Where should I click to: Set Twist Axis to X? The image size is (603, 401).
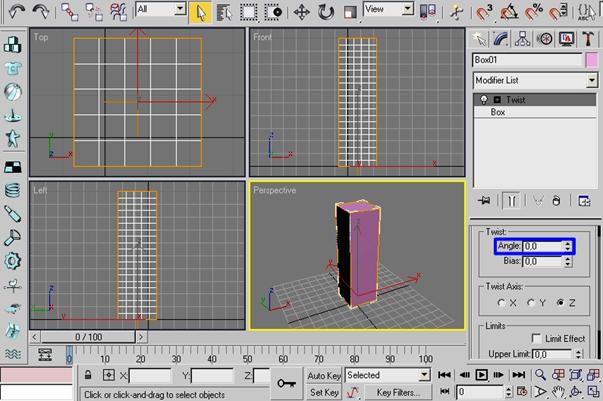point(501,302)
